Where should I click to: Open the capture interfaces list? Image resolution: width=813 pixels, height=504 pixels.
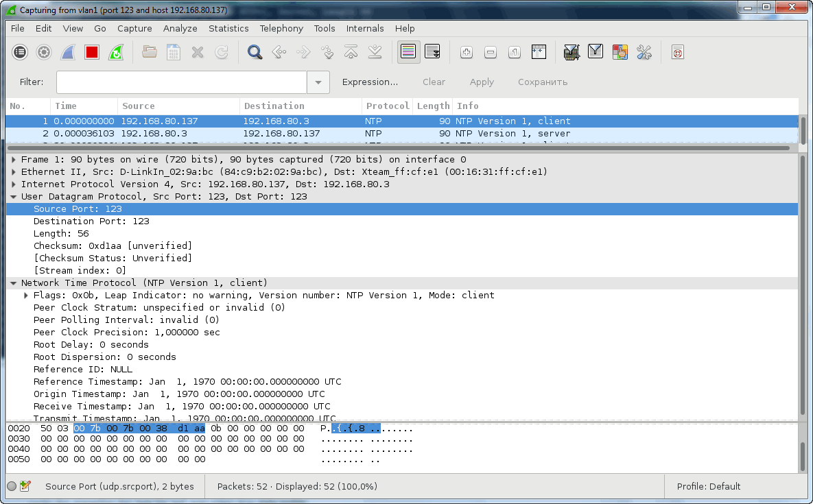[20, 52]
